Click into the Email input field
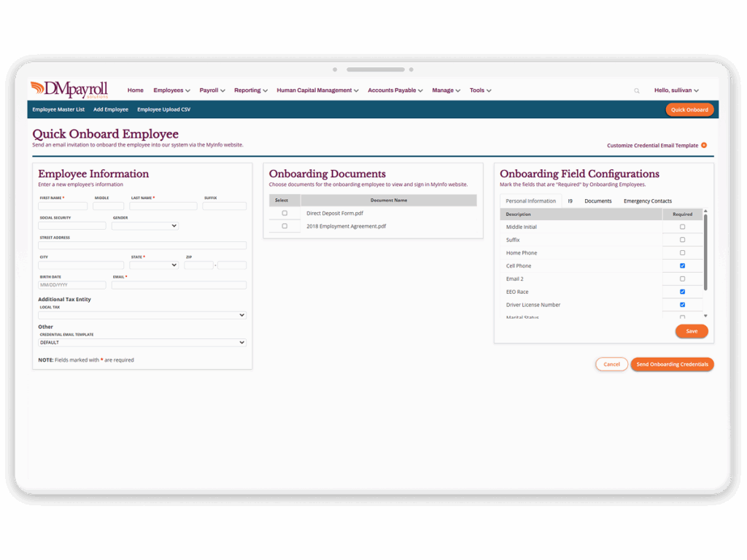747x560 pixels. coord(179,285)
